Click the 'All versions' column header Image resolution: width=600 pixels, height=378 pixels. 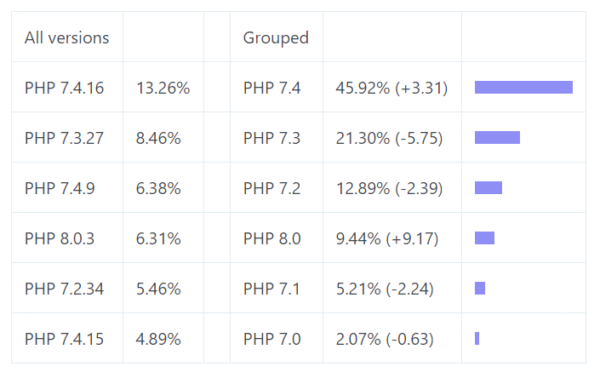pos(67,38)
